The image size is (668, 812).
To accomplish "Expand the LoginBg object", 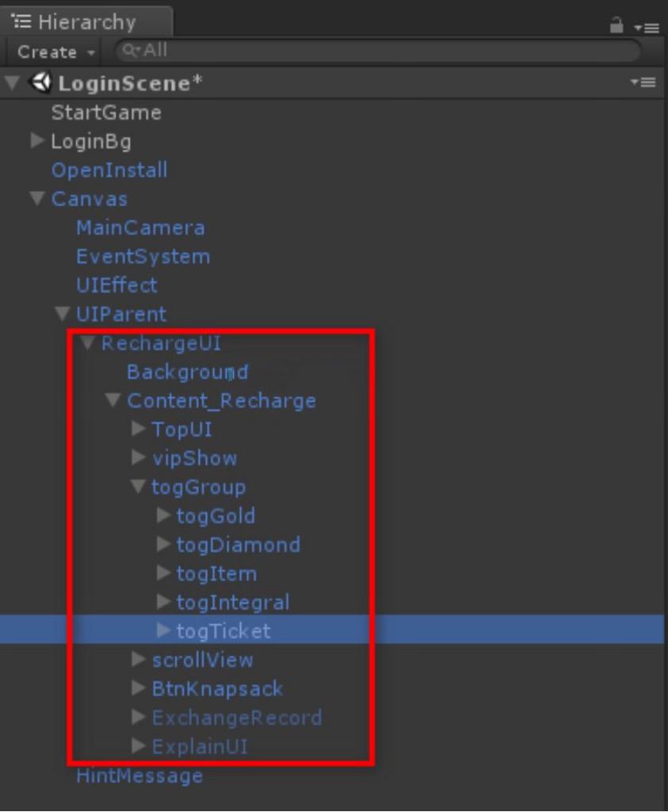I will pos(36,140).
